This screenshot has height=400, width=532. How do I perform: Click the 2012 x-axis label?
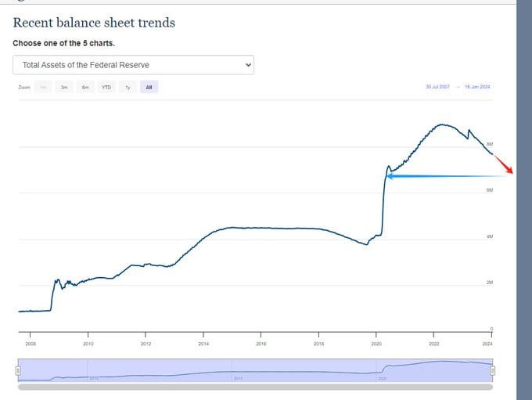[x=146, y=344]
